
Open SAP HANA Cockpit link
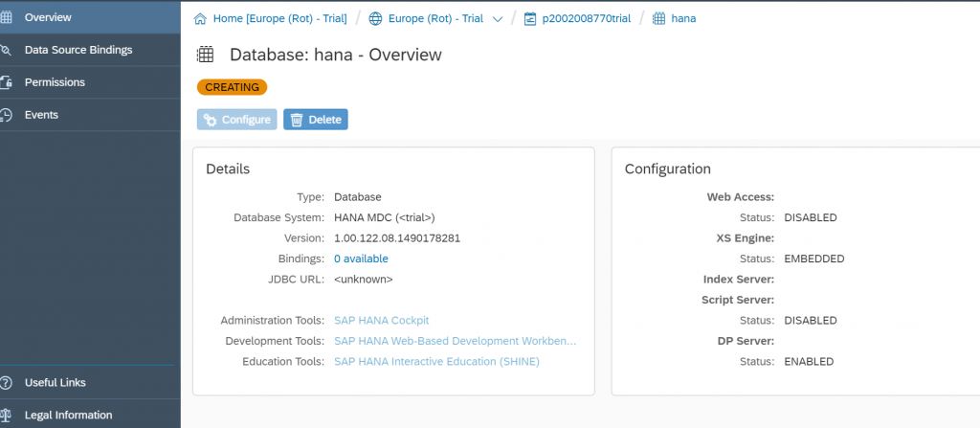tap(382, 321)
